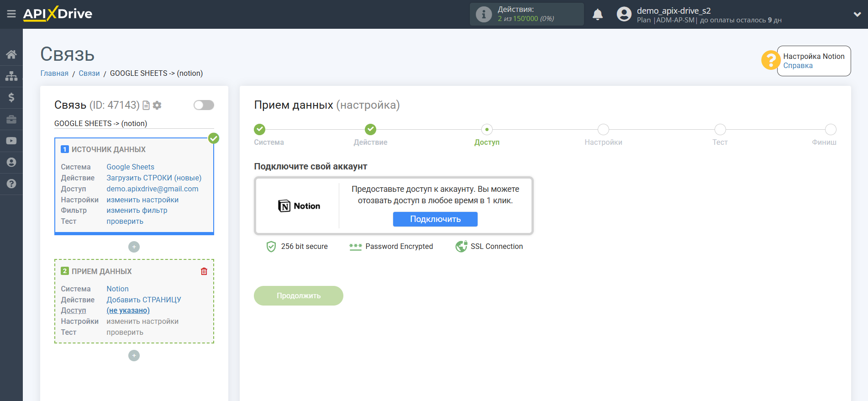Open demo.apixdrive@gmail.com access link
868x401 pixels.
pos(153,189)
